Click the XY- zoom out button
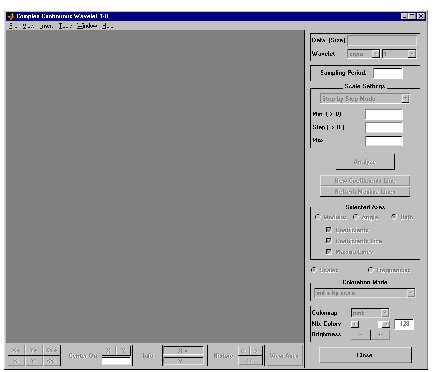 click(51, 361)
